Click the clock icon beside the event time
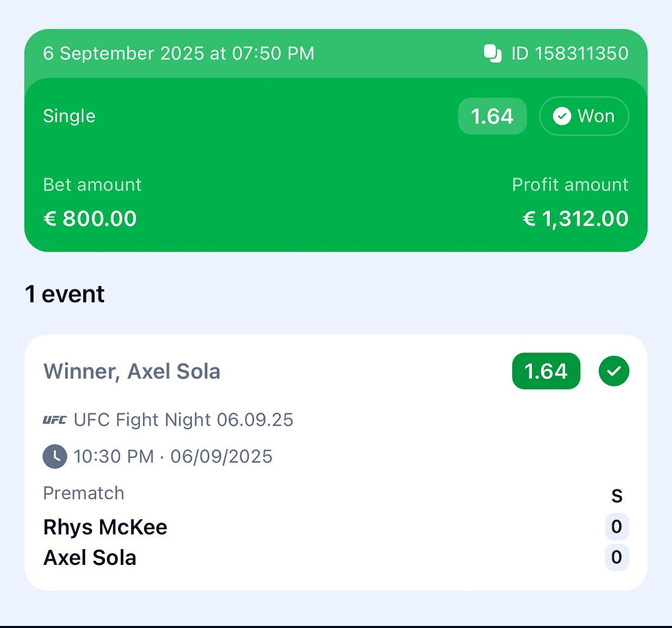 click(x=55, y=456)
